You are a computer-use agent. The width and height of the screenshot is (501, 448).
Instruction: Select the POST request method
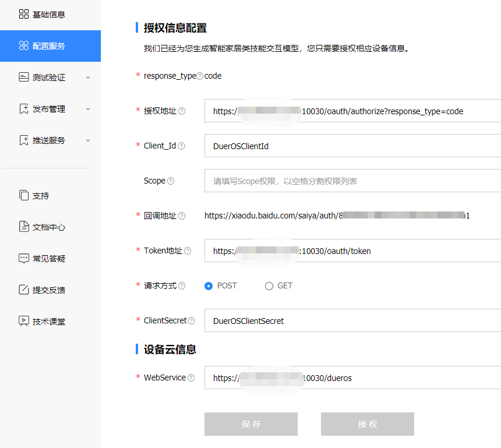click(209, 285)
